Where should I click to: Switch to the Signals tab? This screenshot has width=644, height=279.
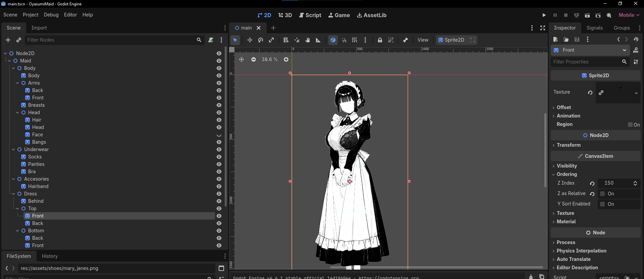coord(594,28)
